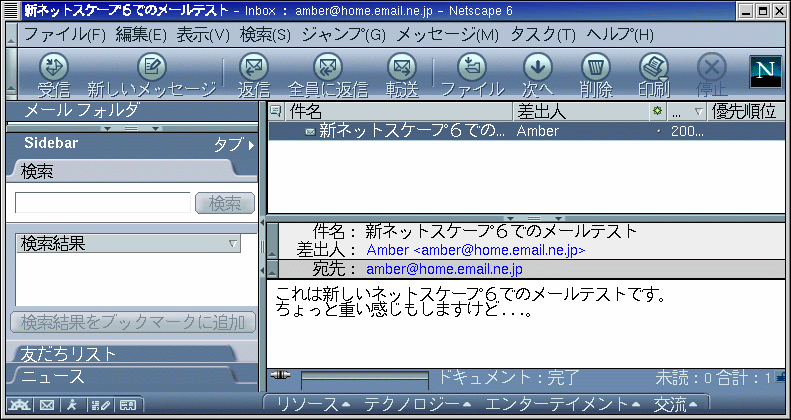Open the エンターテイメント menu in the bottom bar
This screenshot has height=420, width=791.
pyautogui.click(x=562, y=403)
